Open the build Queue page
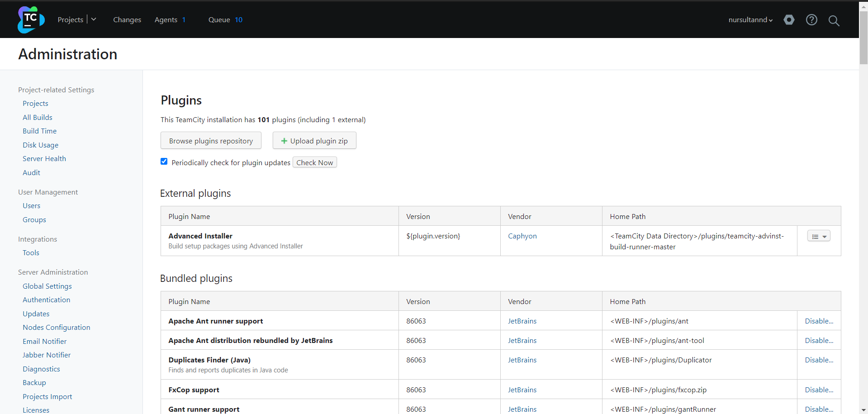Image resolution: width=868 pixels, height=414 pixels. [x=219, y=20]
